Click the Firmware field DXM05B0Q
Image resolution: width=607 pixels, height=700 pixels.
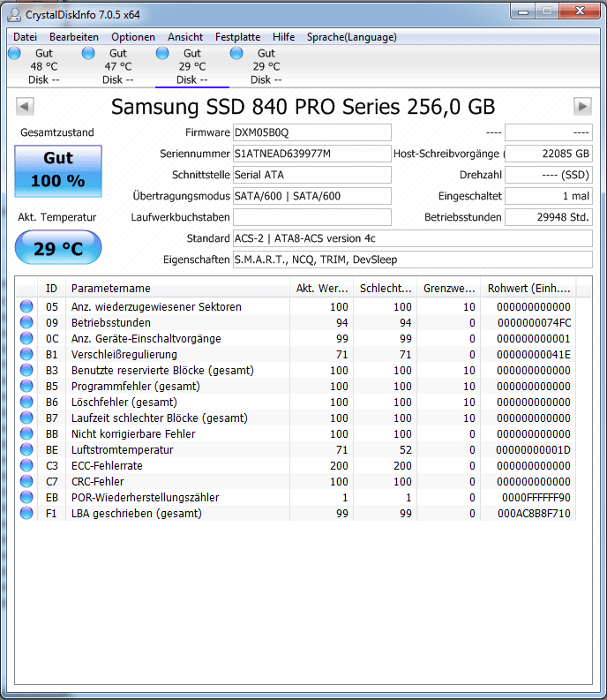[312, 132]
